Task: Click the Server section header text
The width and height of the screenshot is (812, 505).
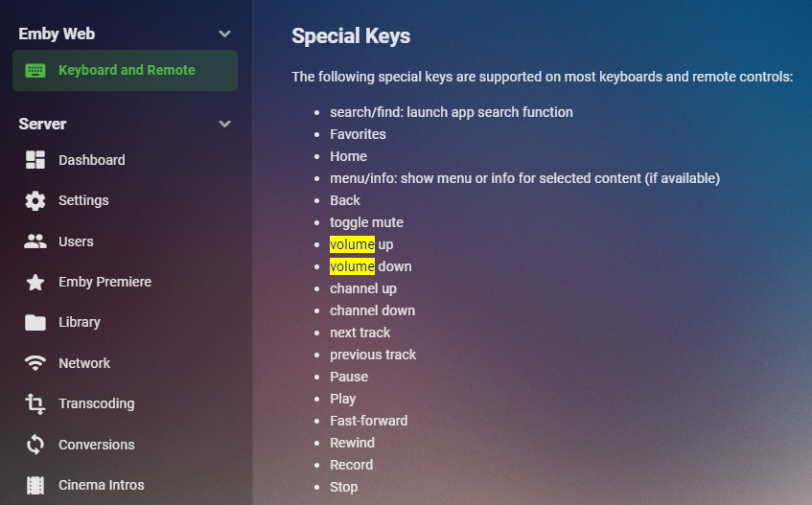Action: [42, 124]
